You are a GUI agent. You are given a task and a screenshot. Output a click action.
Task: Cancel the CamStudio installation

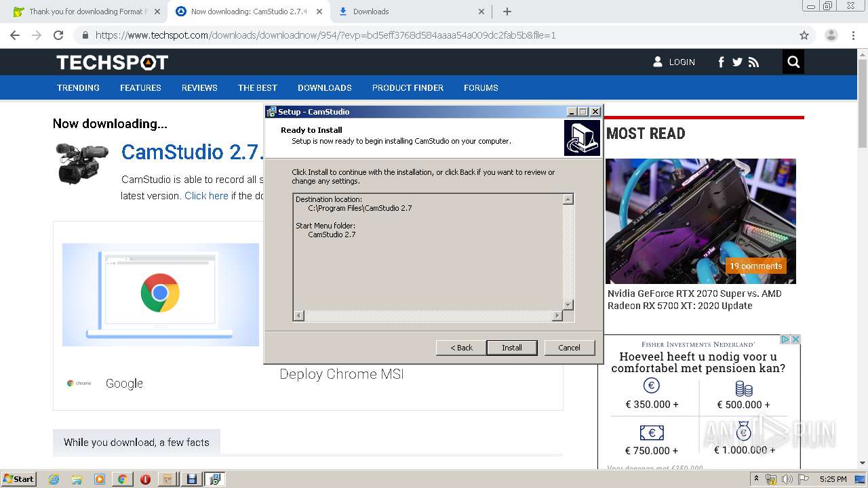(570, 348)
